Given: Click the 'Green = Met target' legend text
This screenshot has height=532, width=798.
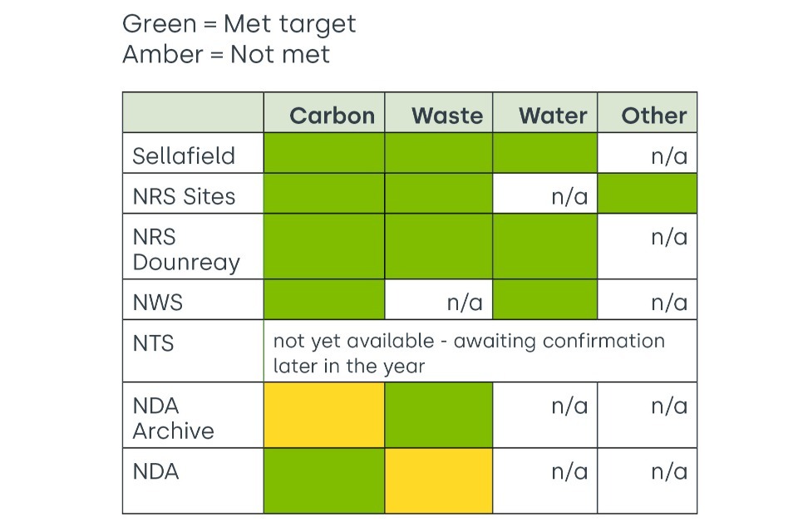Looking at the screenshot, I should point(239,24).
